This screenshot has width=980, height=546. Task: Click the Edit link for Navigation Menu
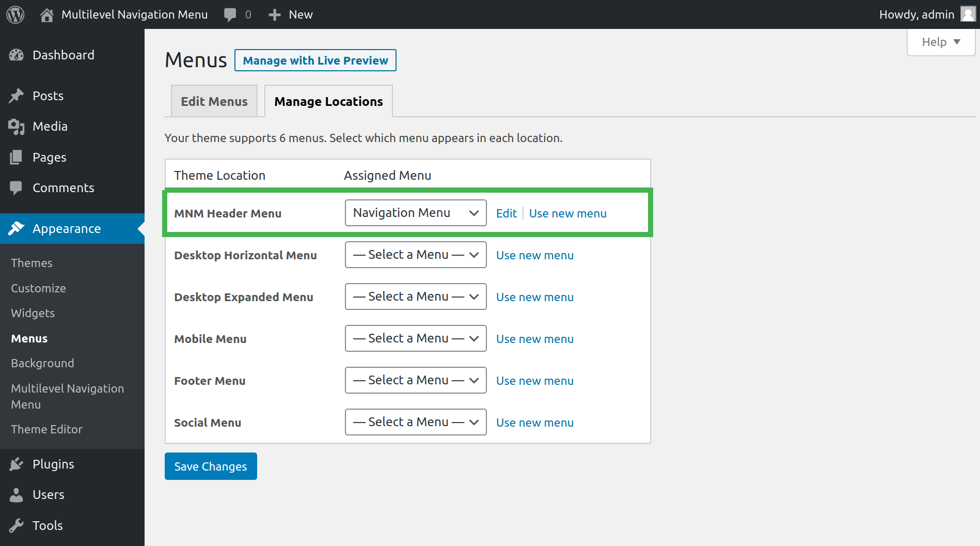507,213
